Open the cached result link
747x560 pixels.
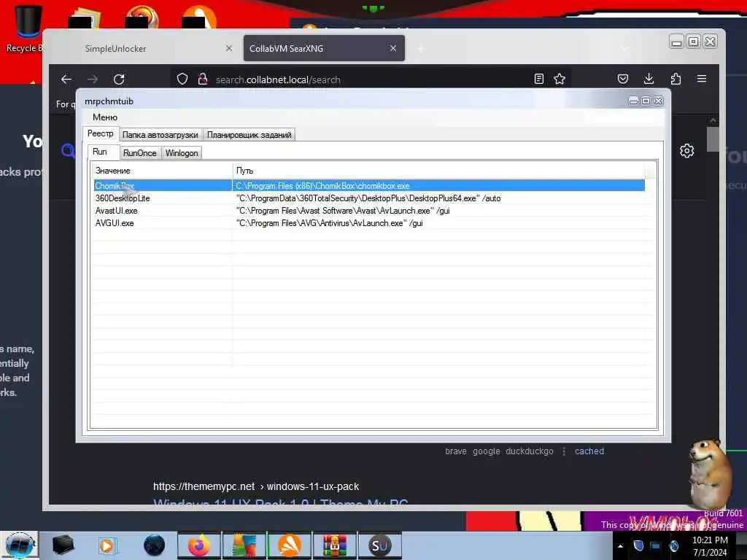(x=589, y=451)
